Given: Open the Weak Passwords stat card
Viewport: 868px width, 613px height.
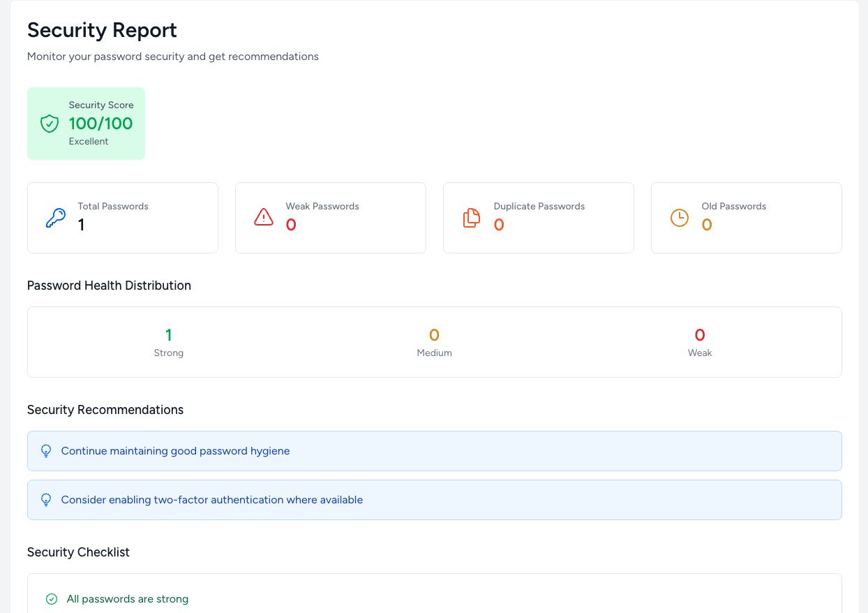Looking at the screenshot, I should coord(331,218).
